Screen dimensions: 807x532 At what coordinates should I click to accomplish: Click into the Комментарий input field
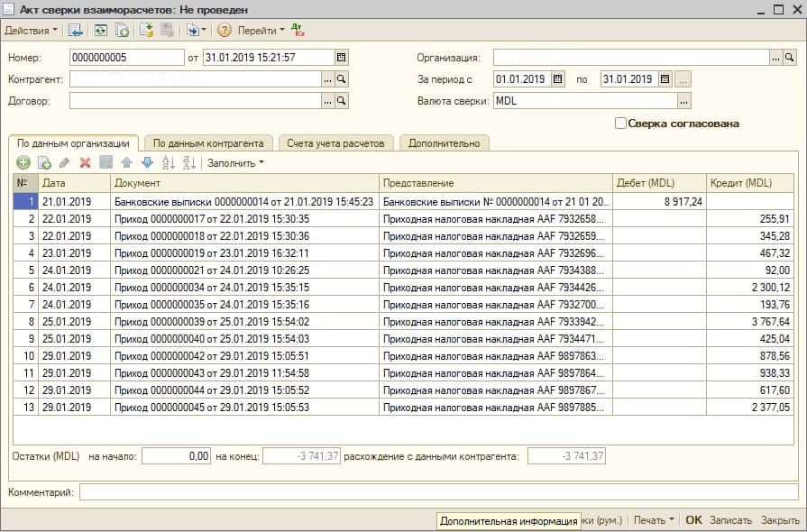[x=438, y=492]
